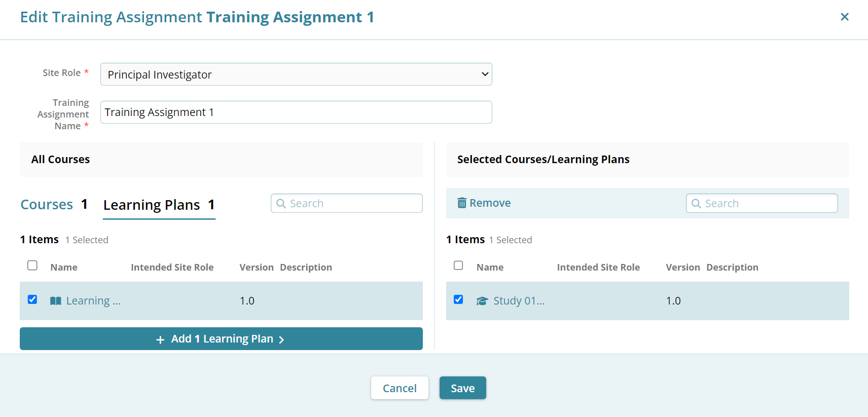Image resolution: width=868 pixels, height=417 pixels.
Task: Focus the Selected Courses search box
Action: pos(762,203)
